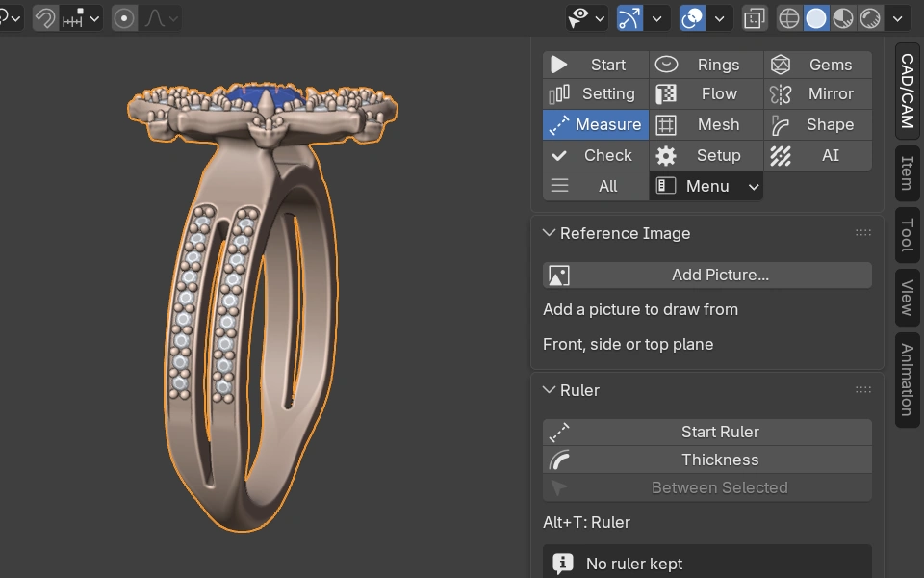Click the Start Ruler button
The height and width of the screenshot is (578, 924).
[x=707, y=432]
